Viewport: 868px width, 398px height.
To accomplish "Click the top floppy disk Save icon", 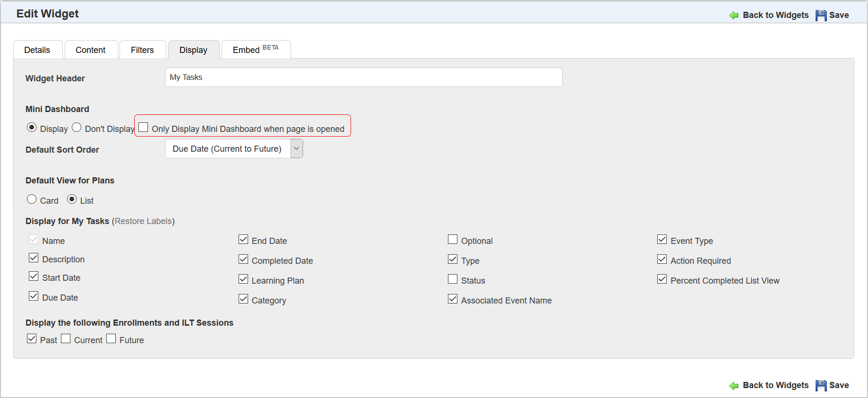I will (x=821, y=16).
